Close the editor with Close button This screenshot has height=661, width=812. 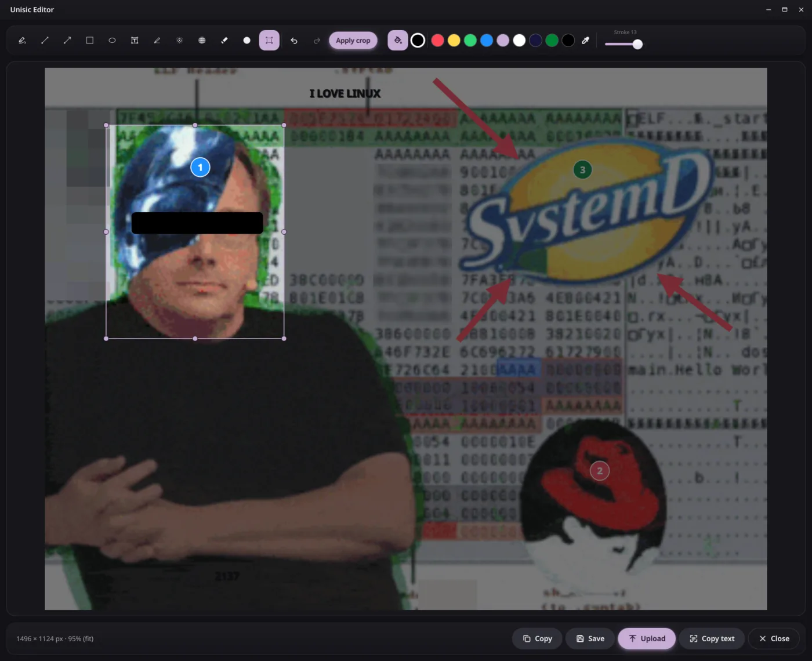pyautogui.click(x=774, y=638)
